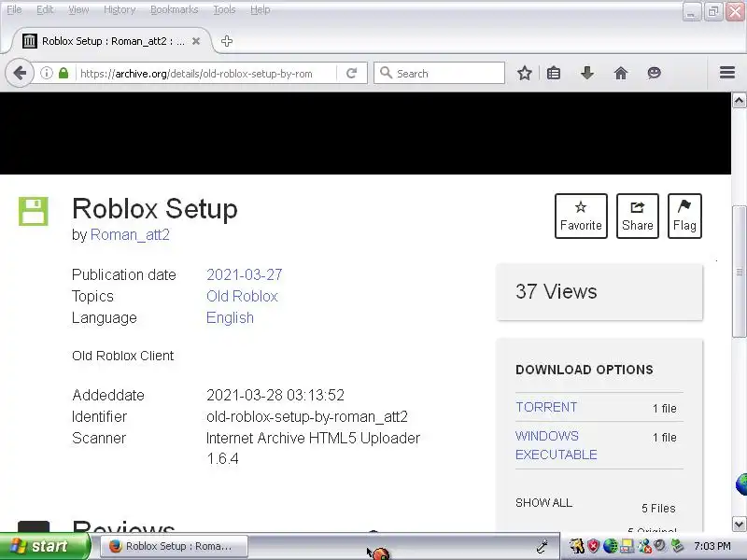Click the Roblox Setup page title
This screenshot has width=747, height=560.
[x=155, y=208]
